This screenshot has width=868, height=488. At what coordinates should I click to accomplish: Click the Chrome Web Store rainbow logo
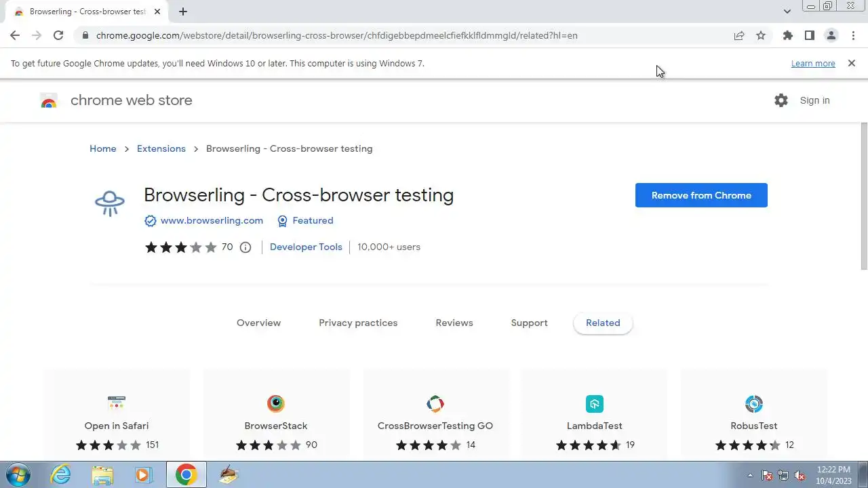pos(49,101)
